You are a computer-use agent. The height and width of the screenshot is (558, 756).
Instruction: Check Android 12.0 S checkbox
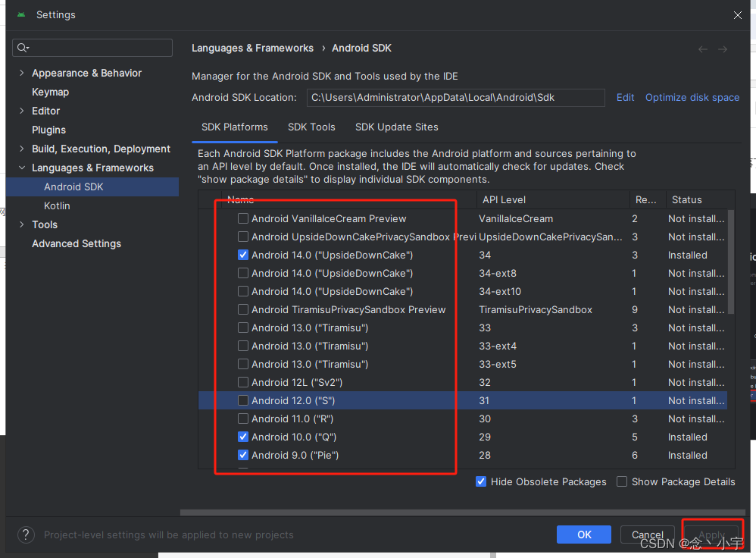click(243, 400)
